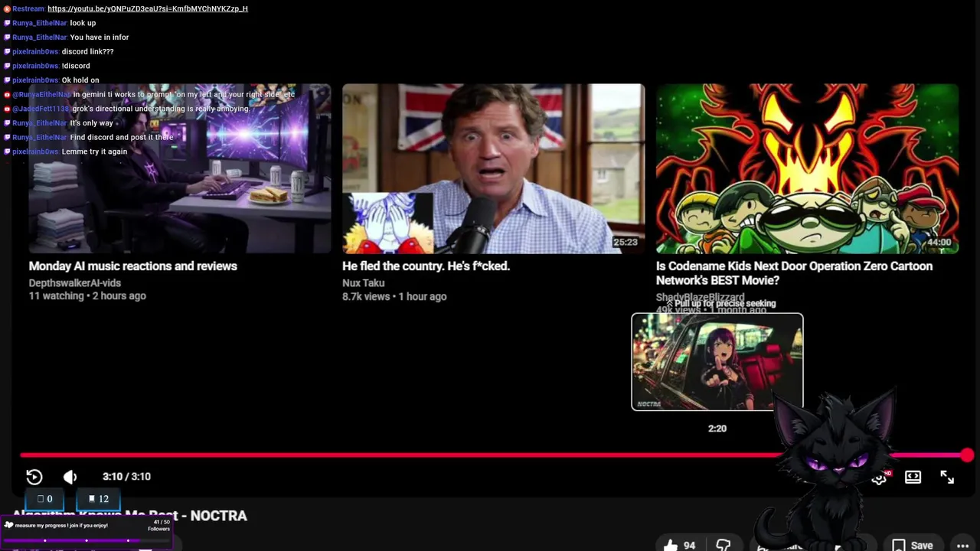The image size is (980, 551).
Task: Click the 3:10 / 3:10 time display
Action: pos(126,477)
